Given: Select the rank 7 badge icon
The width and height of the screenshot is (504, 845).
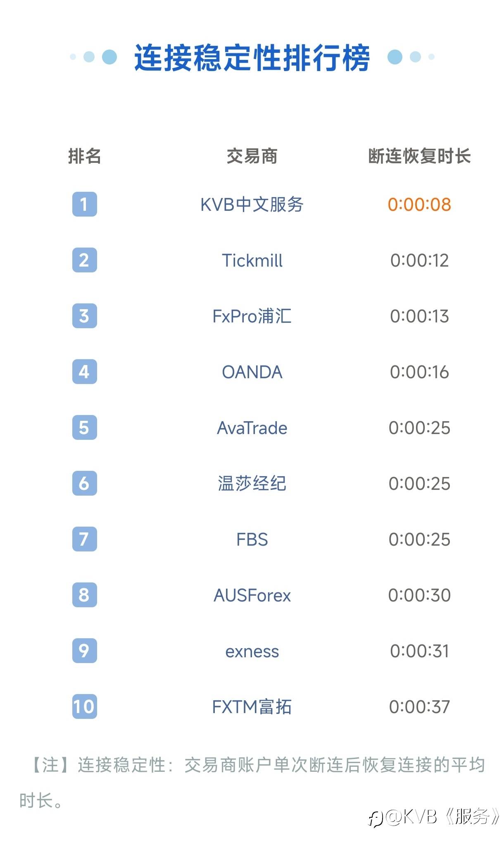Looking at the screenshot, I should coord(84,539).
